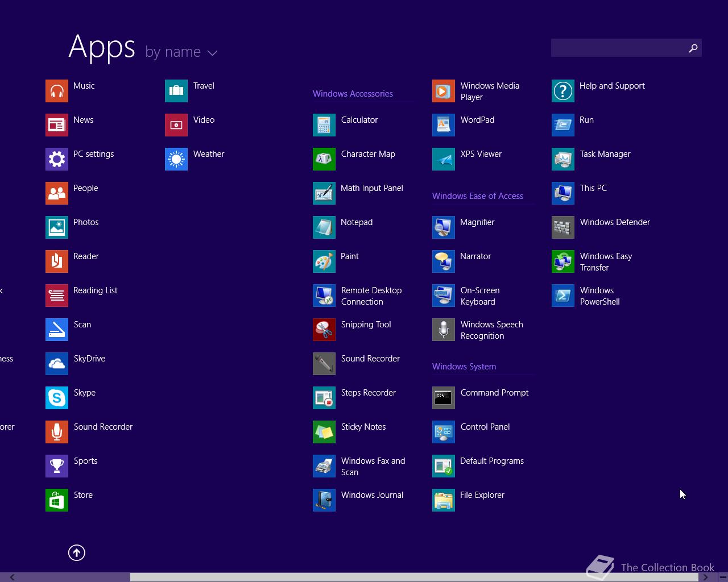This screenshot has height=582, width=728.
Task: Launch the Windows PowerShell icon
Action: tap(563, 296)
